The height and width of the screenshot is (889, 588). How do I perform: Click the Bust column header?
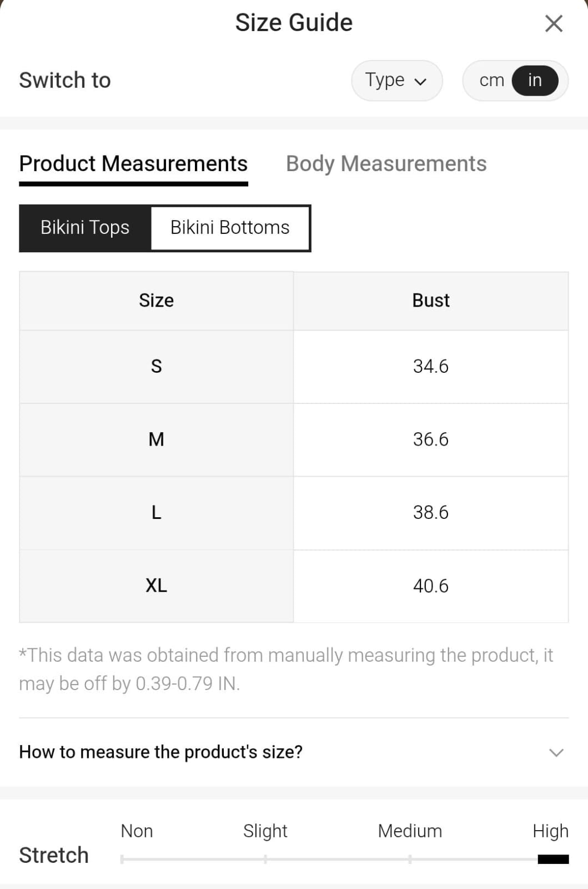pyautogui.click(x=430, y=301)
